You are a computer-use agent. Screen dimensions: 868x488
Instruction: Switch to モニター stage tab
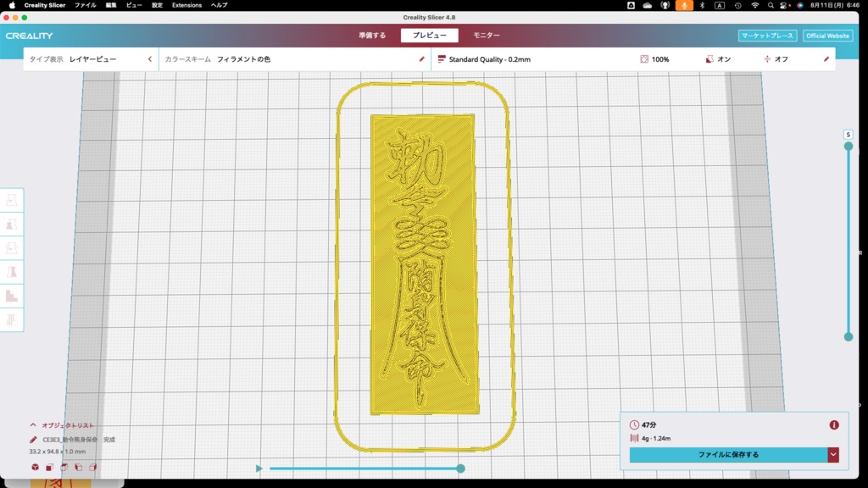(487, 36)
